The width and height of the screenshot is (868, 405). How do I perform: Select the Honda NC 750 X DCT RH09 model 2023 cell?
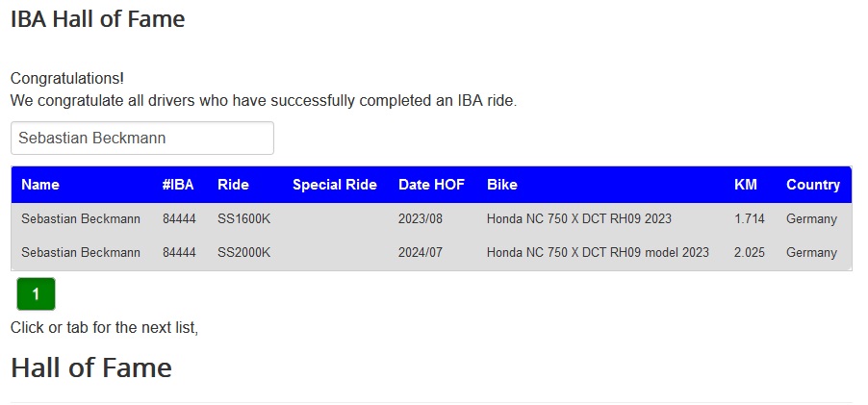click(598, 253)
